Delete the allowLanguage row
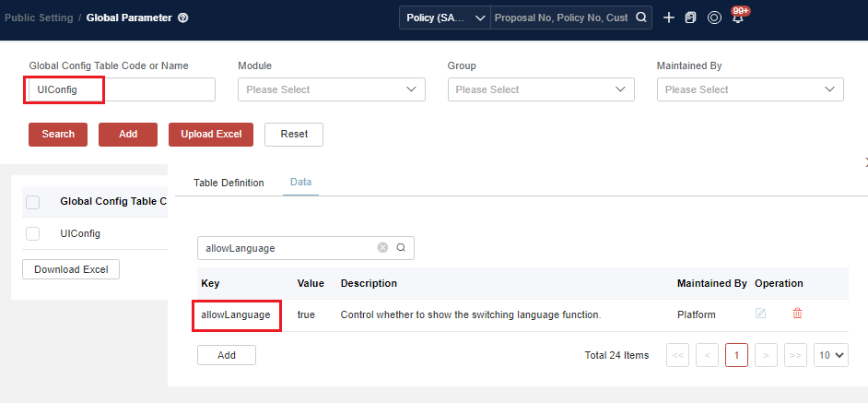The width and height of the screenshot is (868, 403). (797, 314)
